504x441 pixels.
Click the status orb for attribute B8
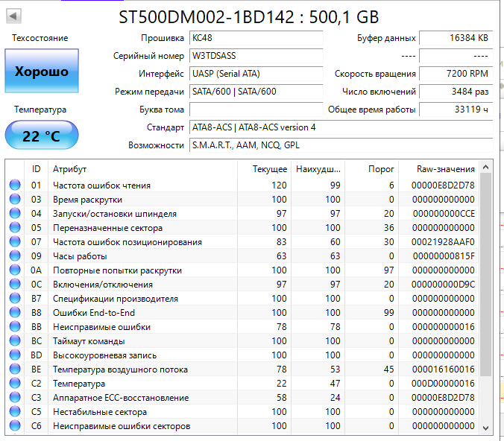(x=15, y=312)
